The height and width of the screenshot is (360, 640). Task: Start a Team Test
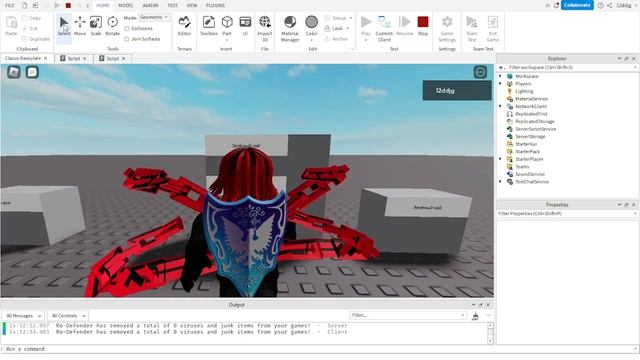point(472,28)
